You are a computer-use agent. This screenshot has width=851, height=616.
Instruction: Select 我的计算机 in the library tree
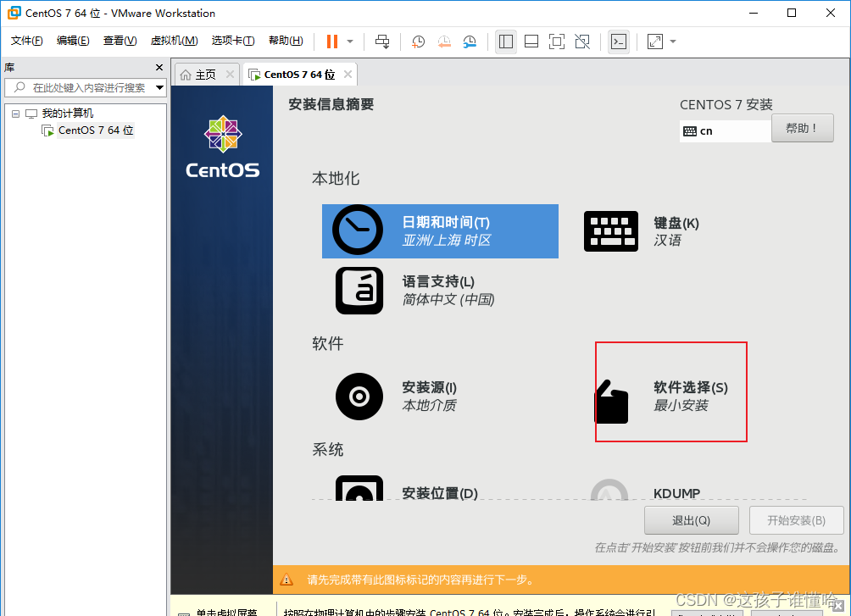point(67,114)
